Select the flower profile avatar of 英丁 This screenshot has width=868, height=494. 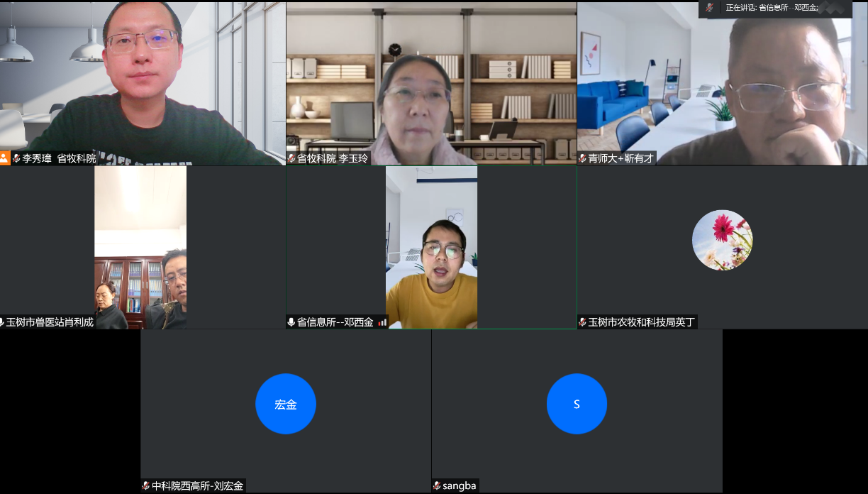[x=722, y=240]
